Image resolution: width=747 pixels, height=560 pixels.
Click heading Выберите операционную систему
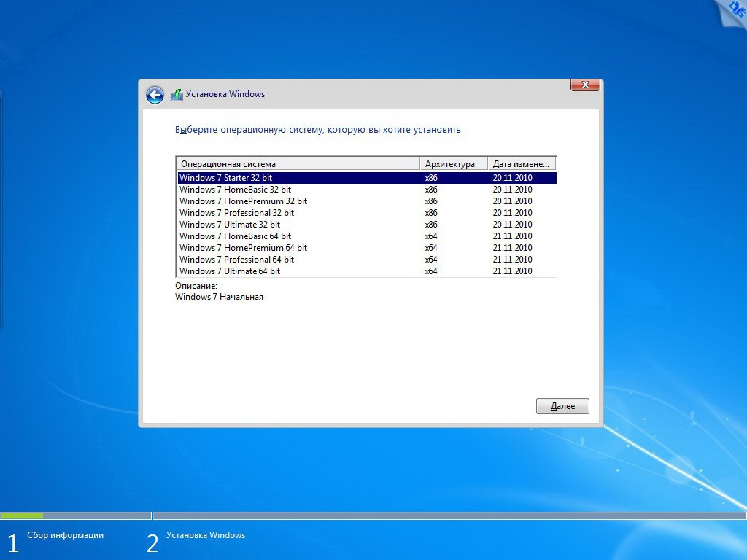coord(318,130)
